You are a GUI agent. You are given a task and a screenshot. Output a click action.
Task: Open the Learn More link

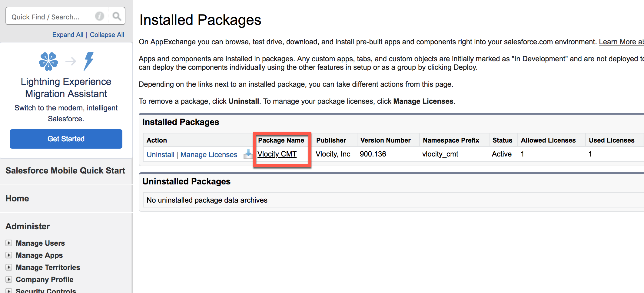[621, 42]
